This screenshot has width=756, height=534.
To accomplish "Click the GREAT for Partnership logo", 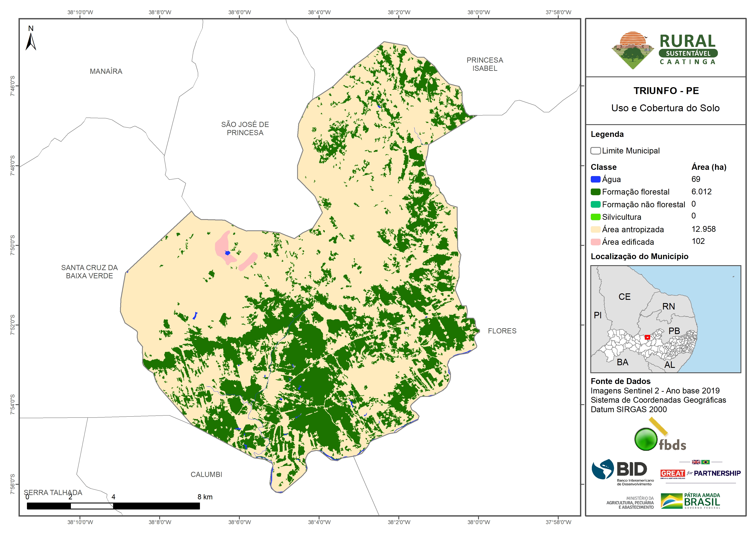I will [x=700, y=473].
